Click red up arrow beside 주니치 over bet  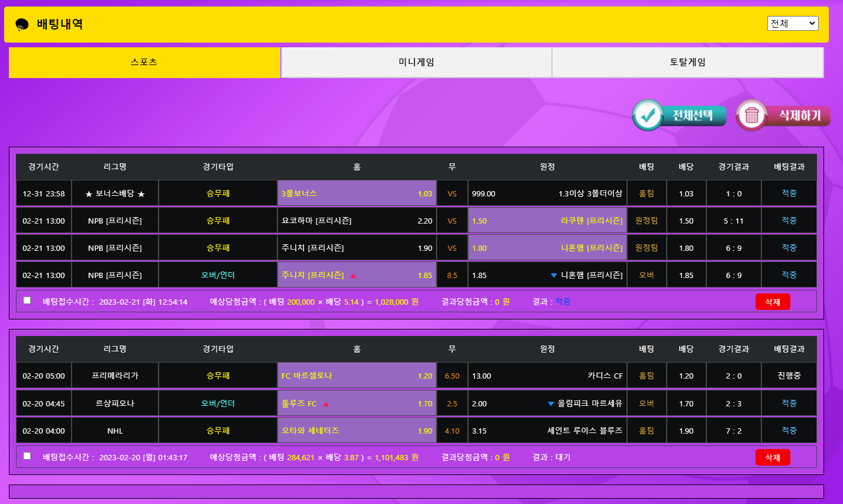coord(353,276)
